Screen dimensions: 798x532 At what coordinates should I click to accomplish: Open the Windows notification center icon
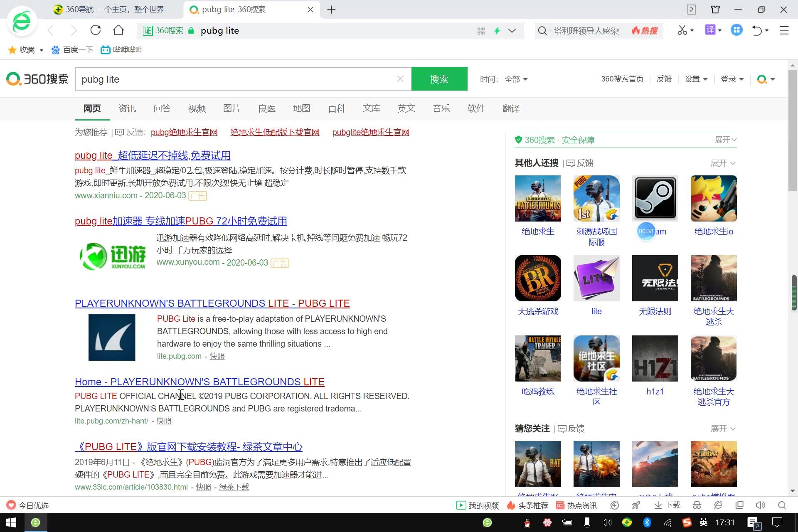[x=777, y=522]
